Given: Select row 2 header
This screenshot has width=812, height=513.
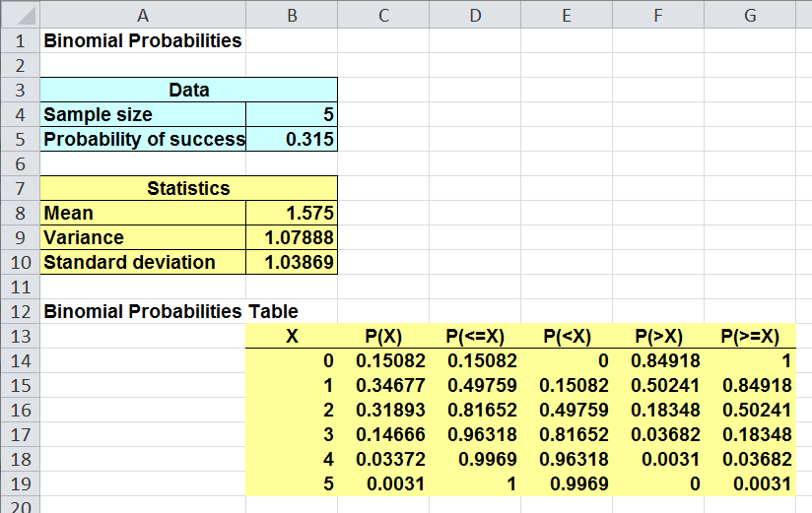Looking at the screenshot, I should tap(20, 65).
